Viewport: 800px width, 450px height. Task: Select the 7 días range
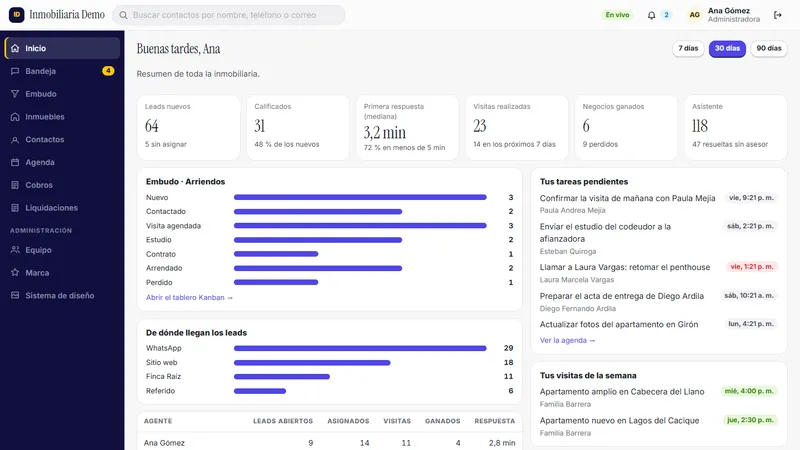click(688, 48)
